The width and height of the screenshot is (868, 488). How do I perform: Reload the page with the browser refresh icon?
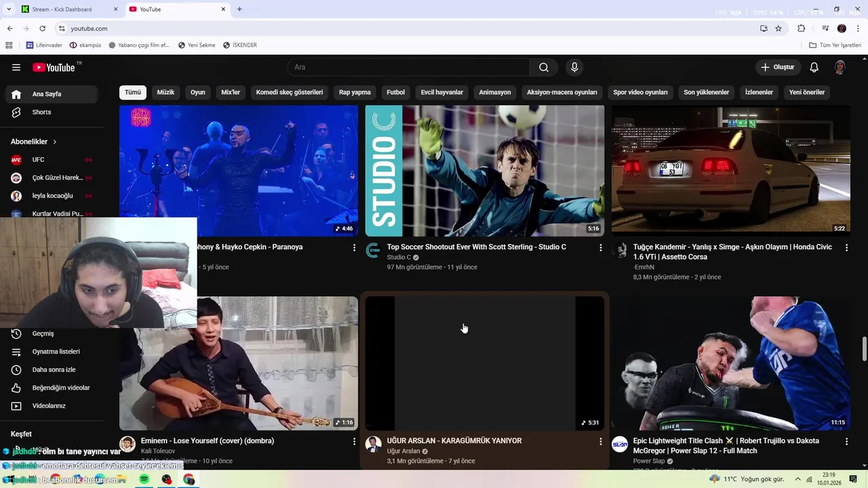42,28
